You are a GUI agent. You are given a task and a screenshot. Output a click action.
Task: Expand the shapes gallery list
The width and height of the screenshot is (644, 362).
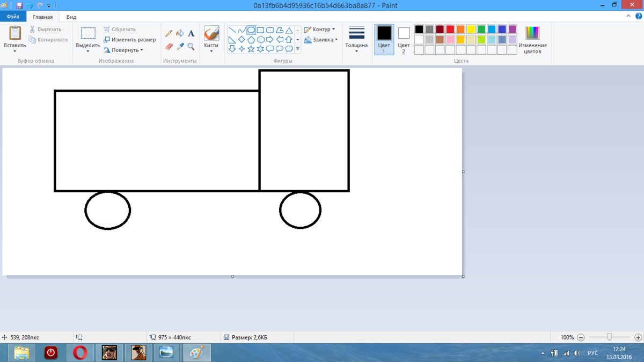[297, 48]
